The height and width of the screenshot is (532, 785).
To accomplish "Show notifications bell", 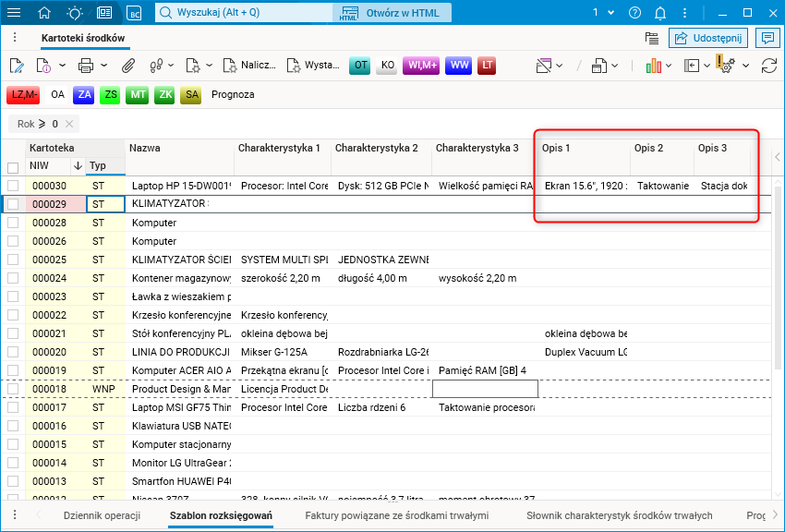I will (x=660, y=13).
